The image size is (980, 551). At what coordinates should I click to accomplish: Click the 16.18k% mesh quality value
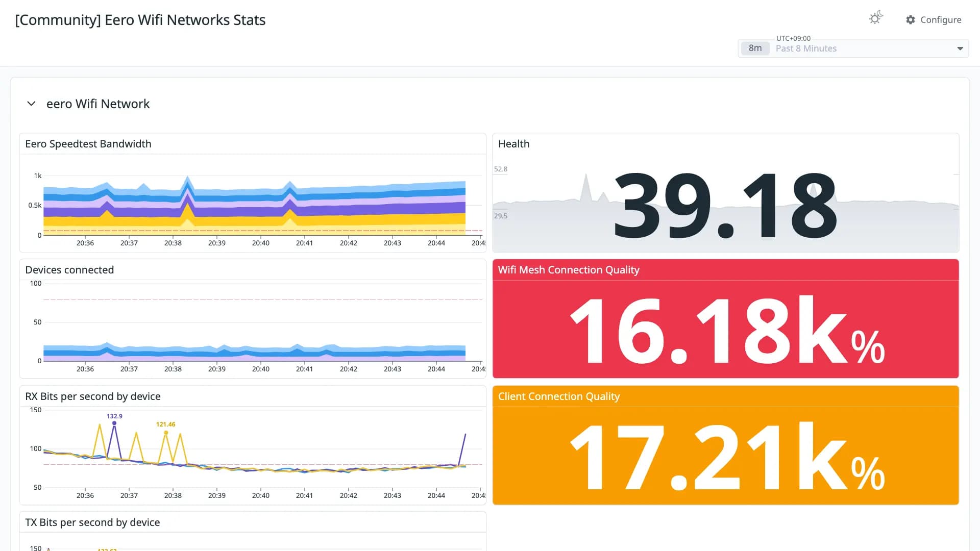pyautogui.click(x=727, y=331)
